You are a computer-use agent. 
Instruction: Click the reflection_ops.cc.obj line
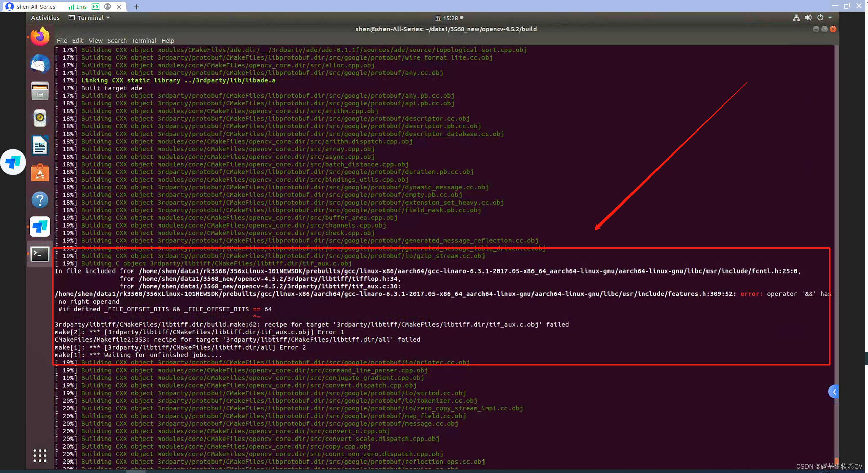click(x=270, y=462)
